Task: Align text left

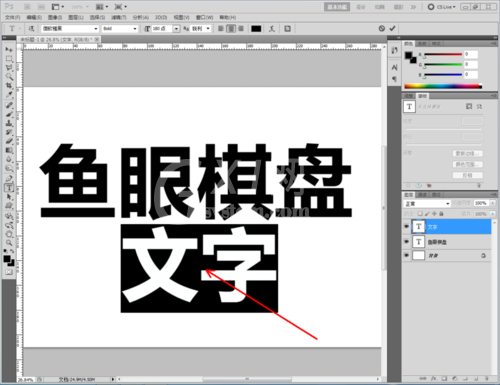Action: (221, 29)
